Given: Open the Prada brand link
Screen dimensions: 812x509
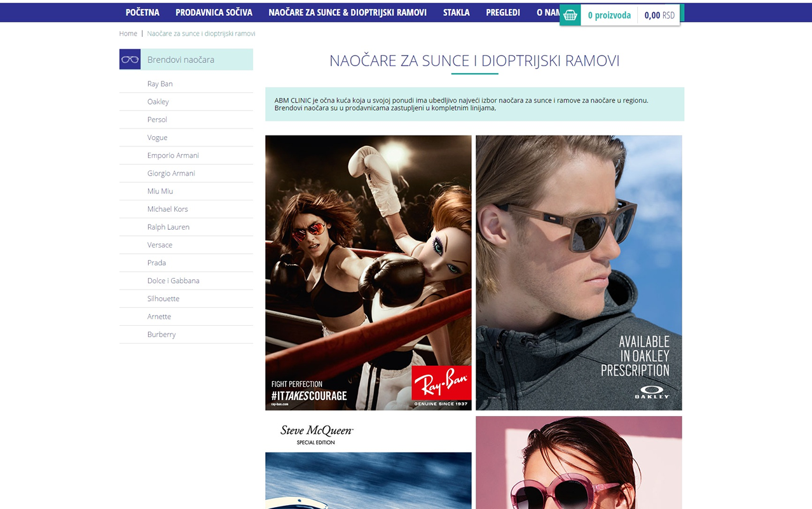Looking at the screenshot, I should [156, 263].
